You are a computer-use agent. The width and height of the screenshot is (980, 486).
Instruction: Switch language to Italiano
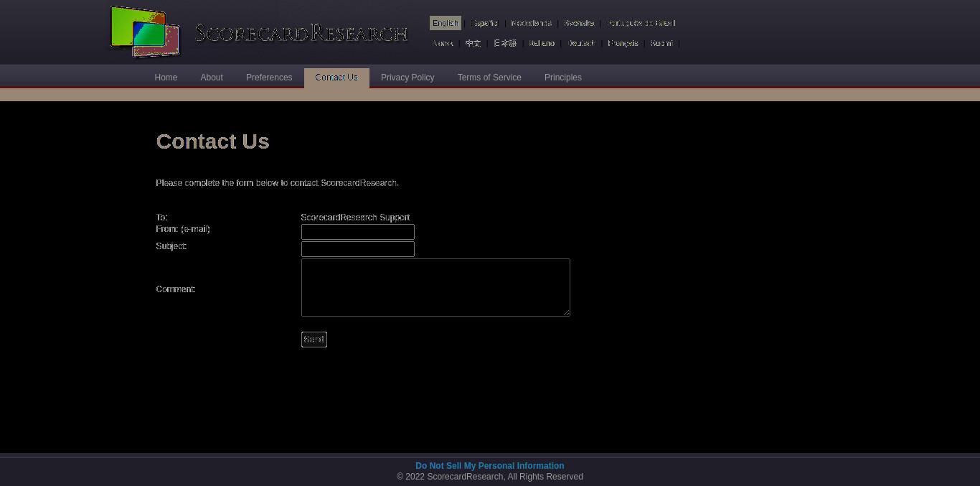(542, 43)
